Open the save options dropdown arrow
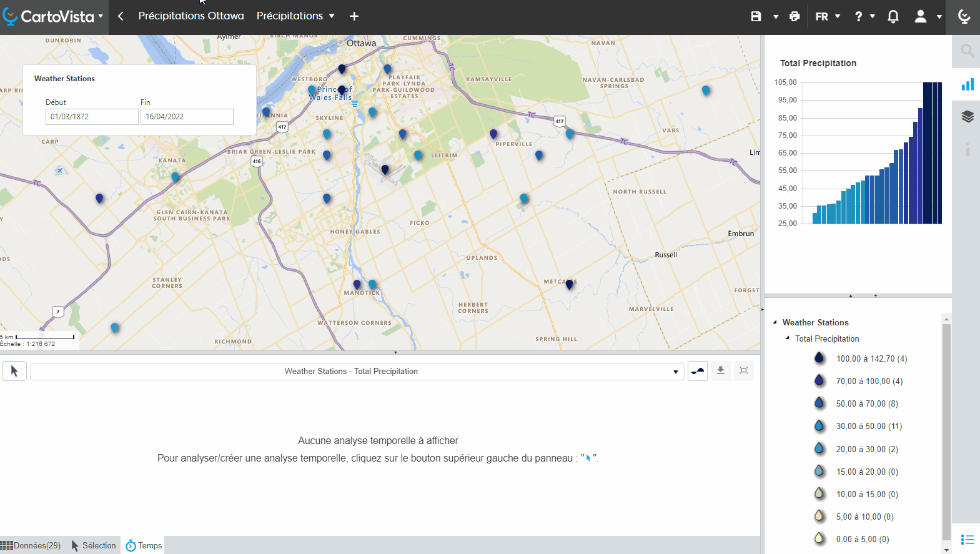 pyautogui.click(x=776, y=17)
